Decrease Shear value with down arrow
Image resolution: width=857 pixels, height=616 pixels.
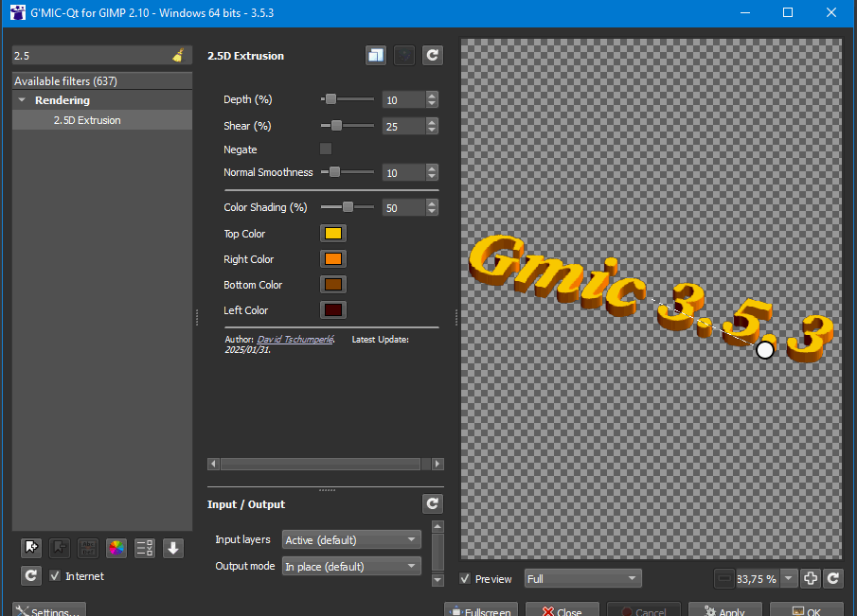432,130
